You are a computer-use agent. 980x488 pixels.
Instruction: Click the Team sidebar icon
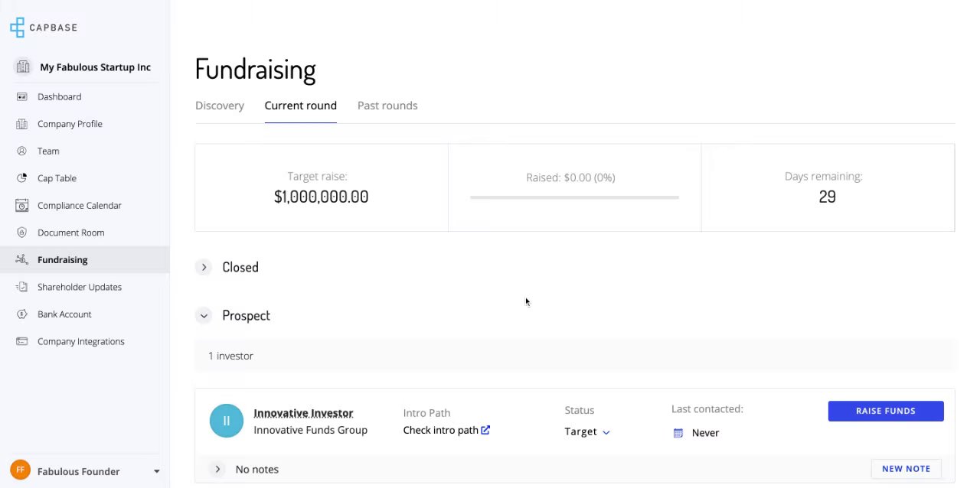pos(22,151)
